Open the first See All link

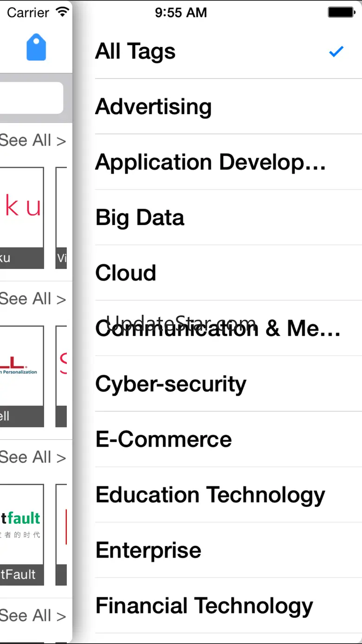coord(32,140)
